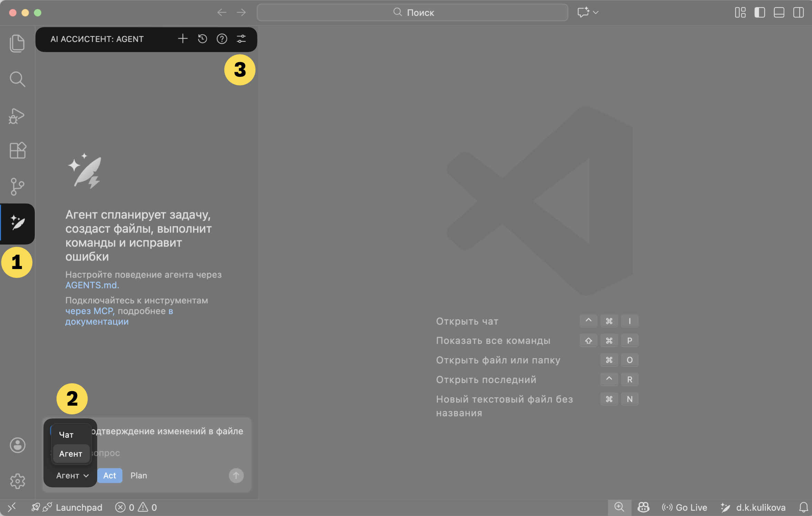Send the message with arrow button

click(x=236, y=475)
